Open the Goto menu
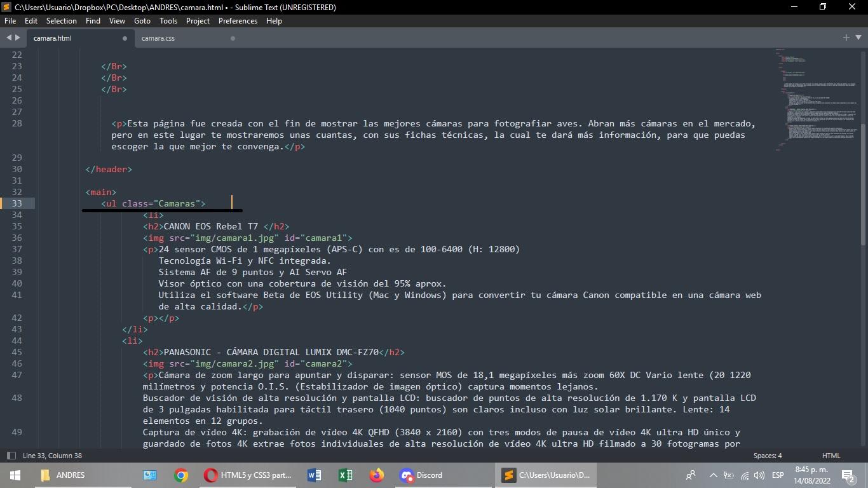Image resolution: width=868 pixels, height=488 pixels. (x=142, y=21)
